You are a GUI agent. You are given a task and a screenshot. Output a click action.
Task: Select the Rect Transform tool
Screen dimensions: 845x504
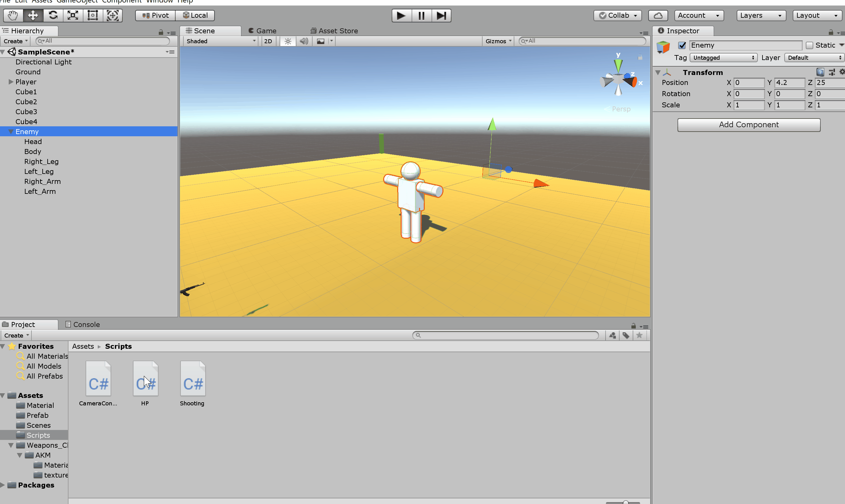[92, 15]
